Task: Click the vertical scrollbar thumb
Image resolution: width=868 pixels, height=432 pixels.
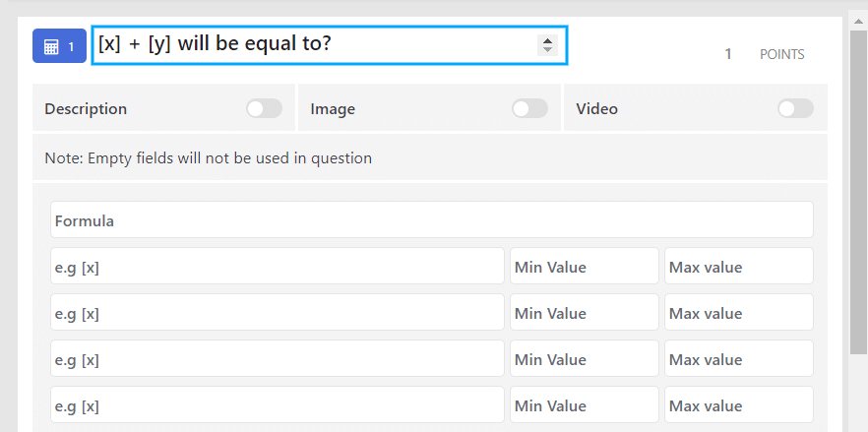Action: click(x=858, y=192)
